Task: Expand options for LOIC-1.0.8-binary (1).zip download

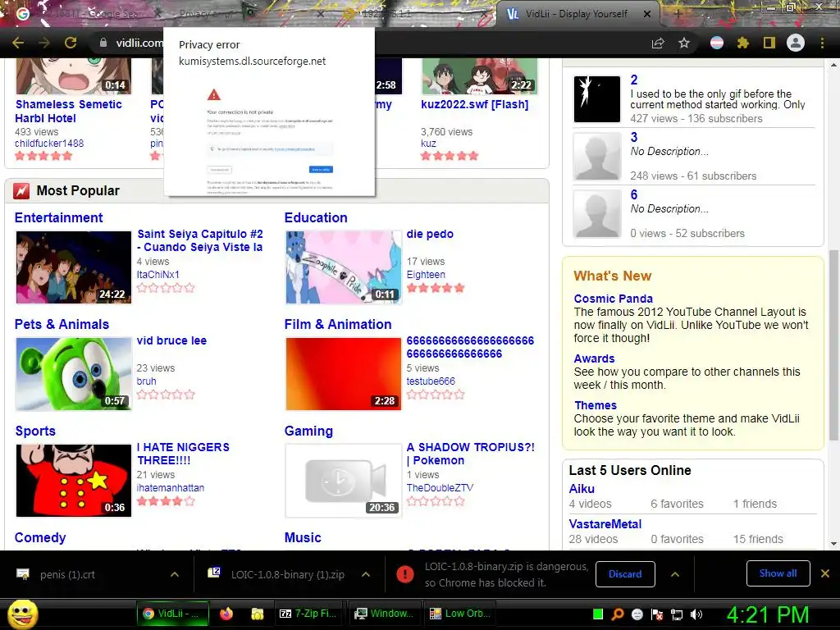Action: pyautogui.click(x=366, y=574)
